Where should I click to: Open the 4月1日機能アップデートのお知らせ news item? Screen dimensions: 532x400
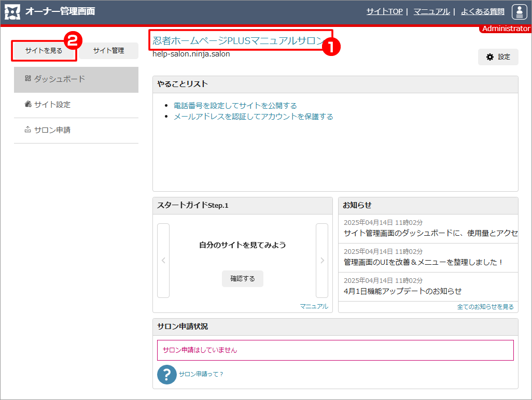pyautogui.click(x=402, y=291)
